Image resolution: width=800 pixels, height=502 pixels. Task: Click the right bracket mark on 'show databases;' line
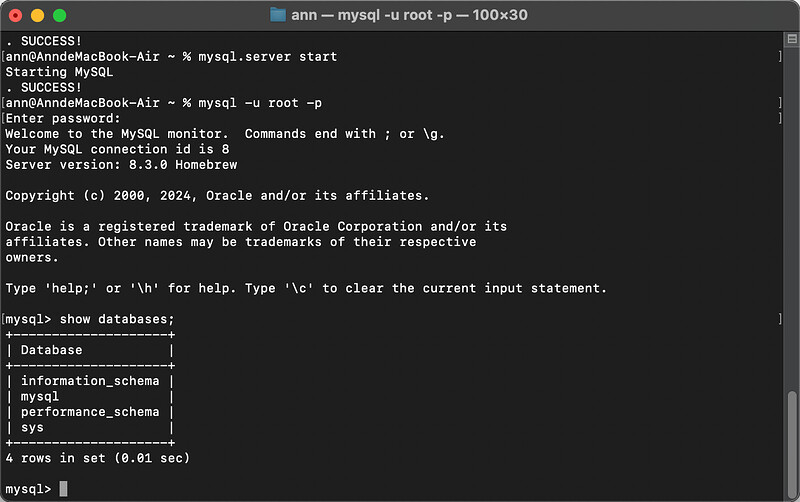pyautogui.click(x=780, y=319)
